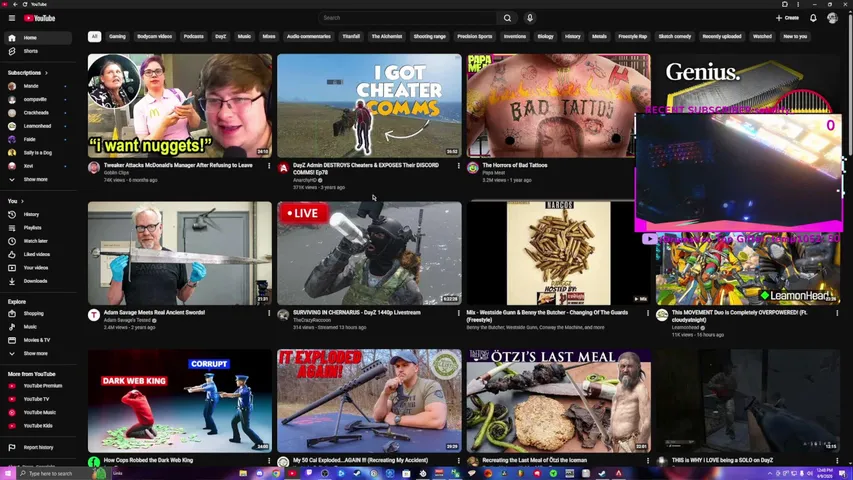Show more subscriptions
This screenshot has height=480, width=853.
[x=38, y=180]
